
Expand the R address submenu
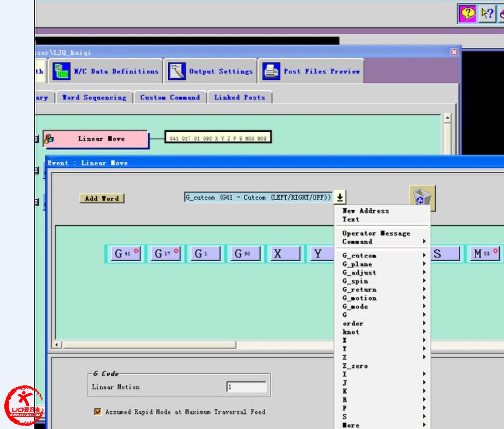coord(382,399)
